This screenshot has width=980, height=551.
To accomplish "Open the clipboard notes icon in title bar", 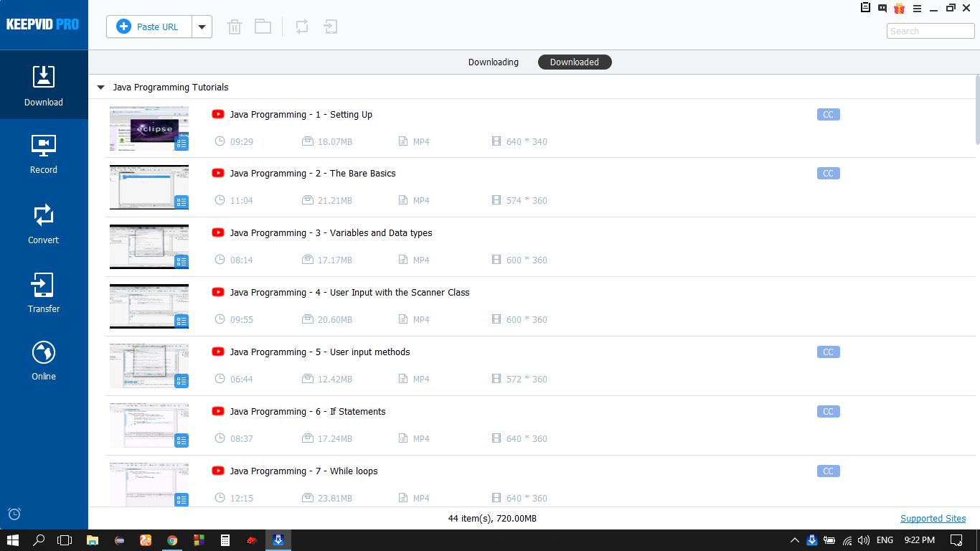I will coord(865,8).
